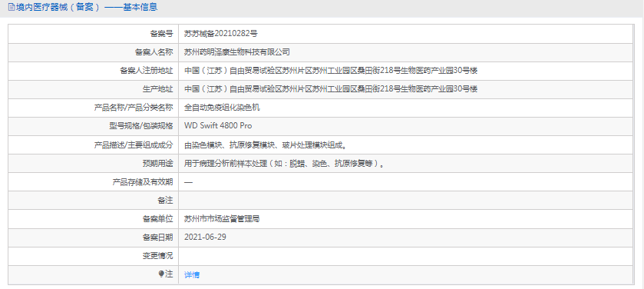Click the 生产地址 label
Image resolution: width=644 pixels, height=289 pixels.
tap(158, 89)
